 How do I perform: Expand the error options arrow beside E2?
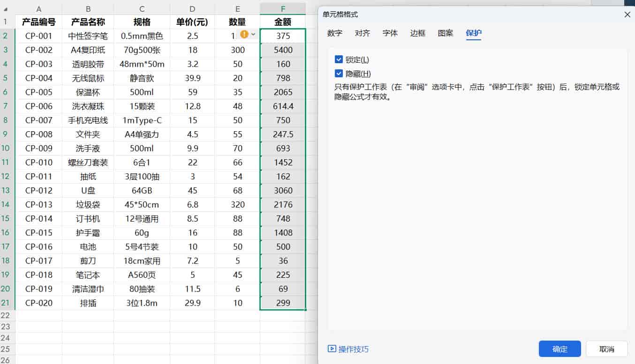253,34
